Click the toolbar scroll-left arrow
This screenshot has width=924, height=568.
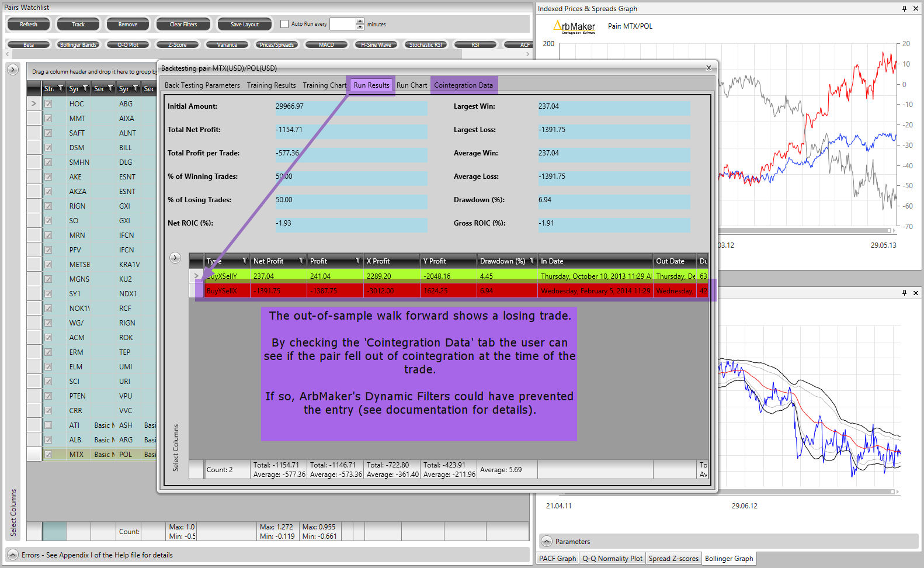tap(8, 54)
